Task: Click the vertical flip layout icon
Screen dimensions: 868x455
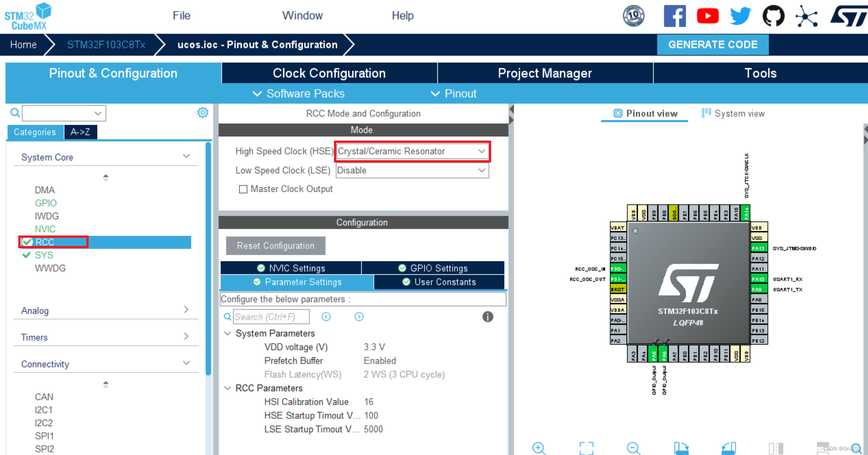Action: point(776,448)
